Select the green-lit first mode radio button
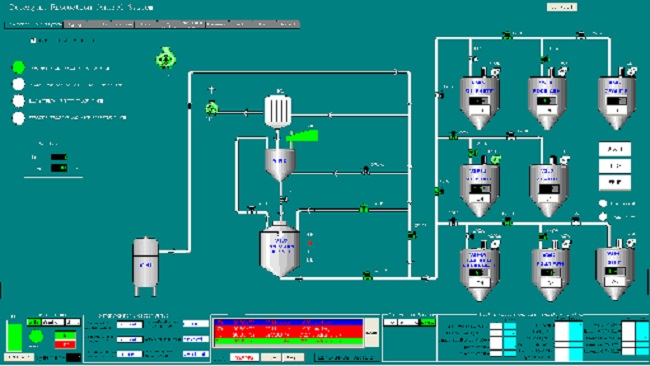This screenshot has height=366, width=650. [18, 67]
